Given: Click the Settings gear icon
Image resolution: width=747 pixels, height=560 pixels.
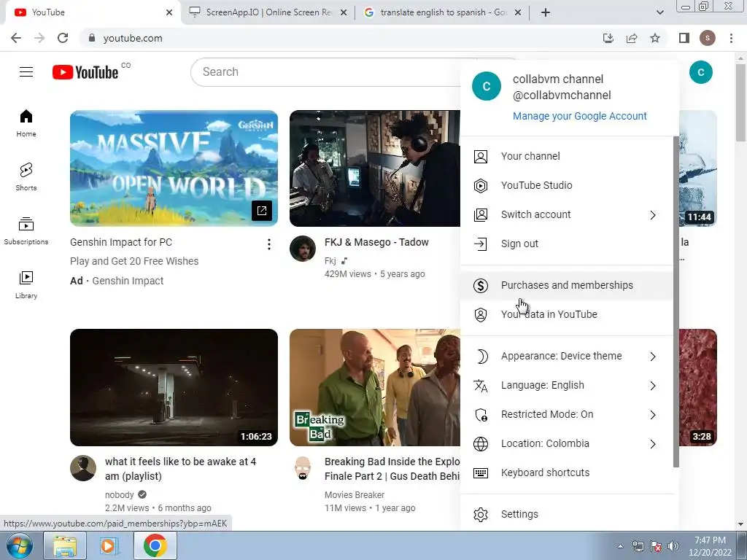Looking at the screenshot, I should point(481,514).
